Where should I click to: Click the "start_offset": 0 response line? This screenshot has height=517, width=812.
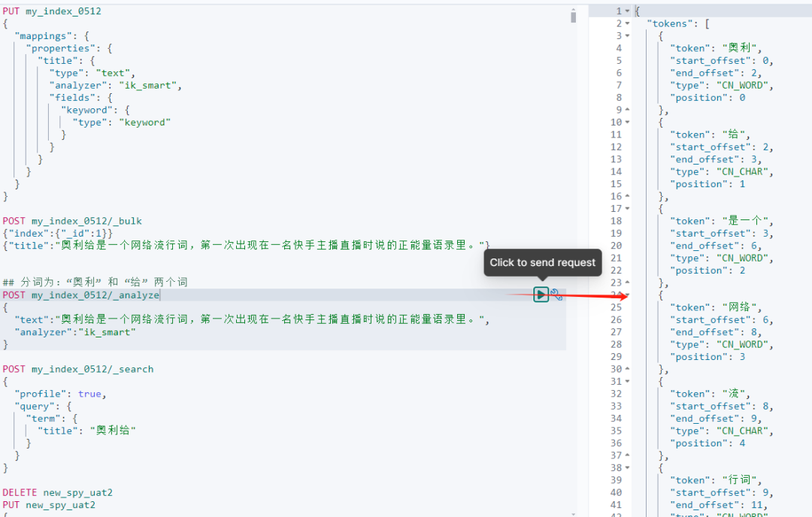721,61
